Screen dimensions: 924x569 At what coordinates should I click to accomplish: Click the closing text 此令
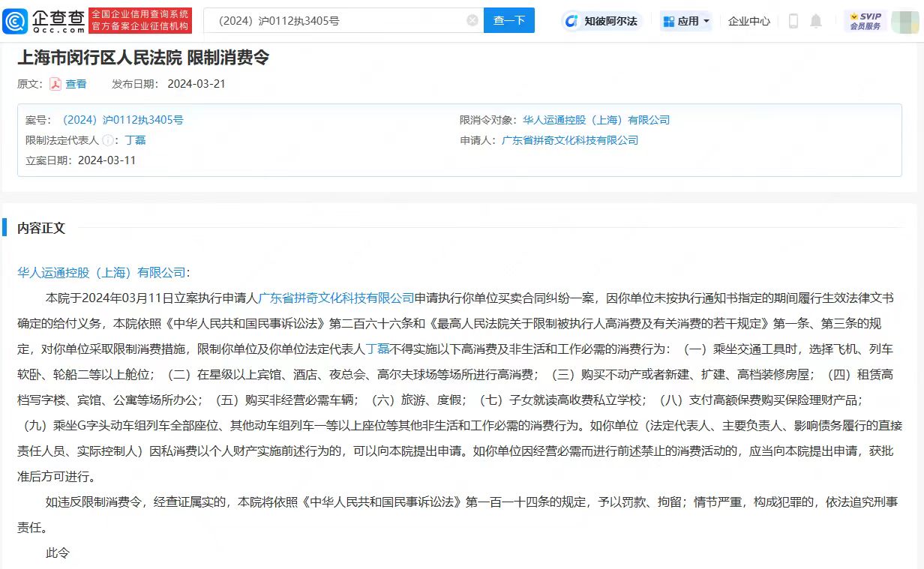point(58,553)
